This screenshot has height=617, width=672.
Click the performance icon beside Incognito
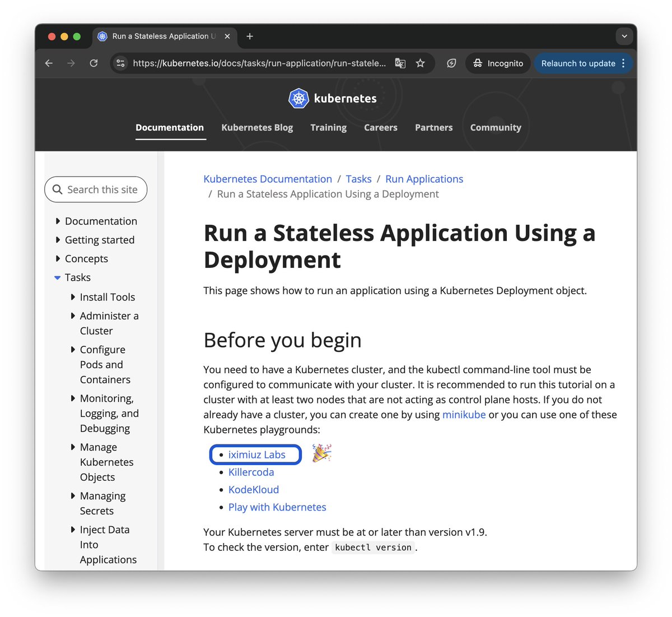451,63
